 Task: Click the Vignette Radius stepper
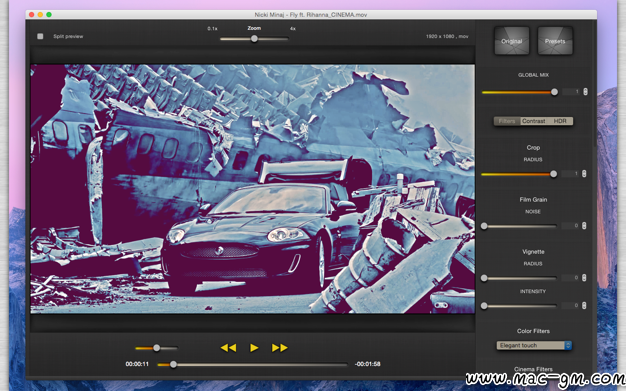click(584, 278)
